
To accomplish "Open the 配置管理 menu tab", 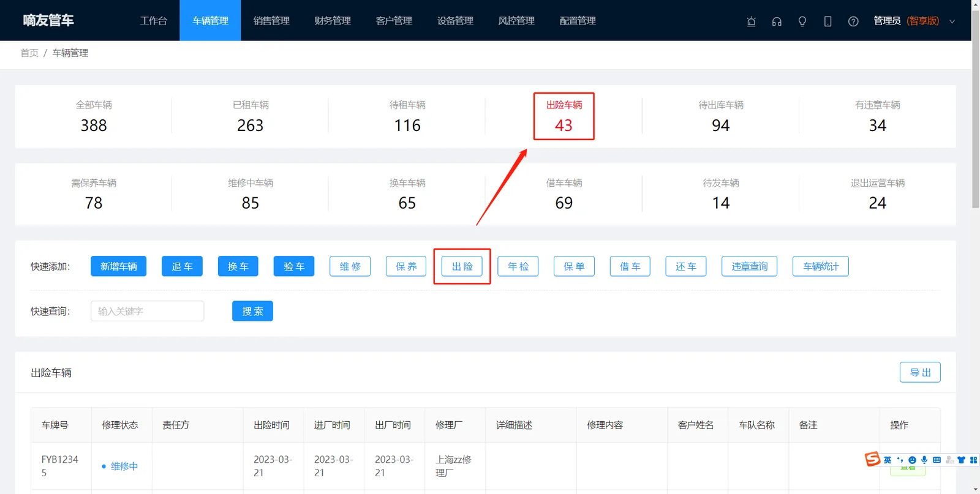I will click(578, 21).
